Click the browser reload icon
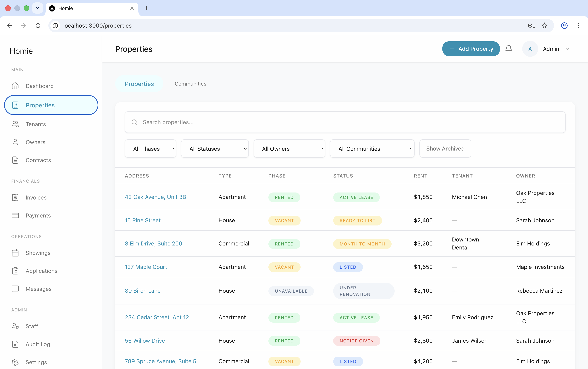Viewport: 588px width, 369px height. [38, 26]
